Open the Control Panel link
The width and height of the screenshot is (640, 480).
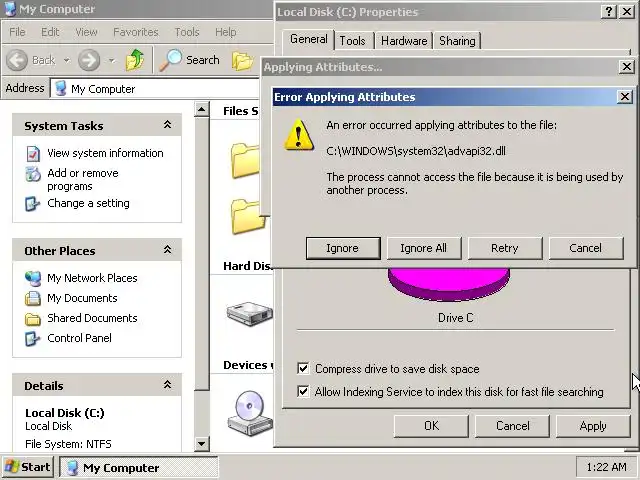tap(79, 338)
